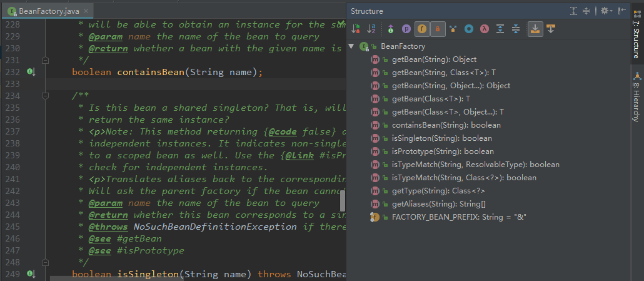Collapse the BeanFactory tree node
This screenshot has height=281, width=644.
click(x=351, y=46)
